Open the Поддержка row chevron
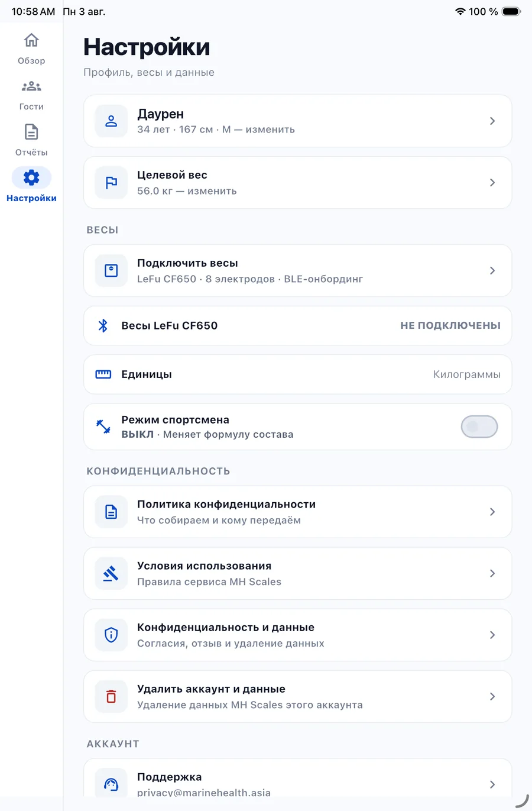Image resolution: width=532 pixels, height=811 pixels. click(492, 784)
